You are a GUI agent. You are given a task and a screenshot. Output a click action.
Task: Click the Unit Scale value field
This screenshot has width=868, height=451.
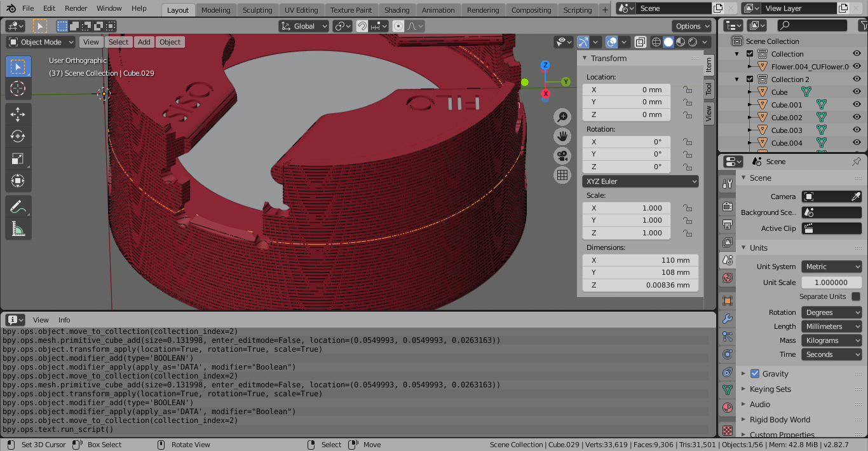832,282
